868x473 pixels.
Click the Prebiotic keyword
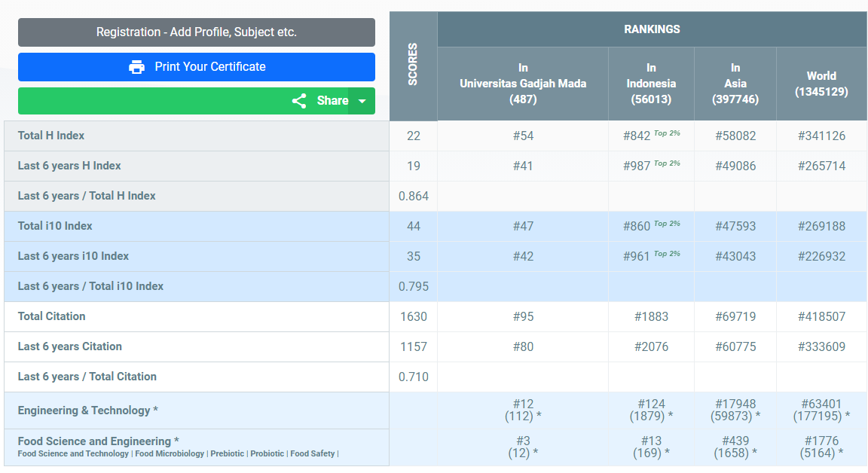coord(227,453)
